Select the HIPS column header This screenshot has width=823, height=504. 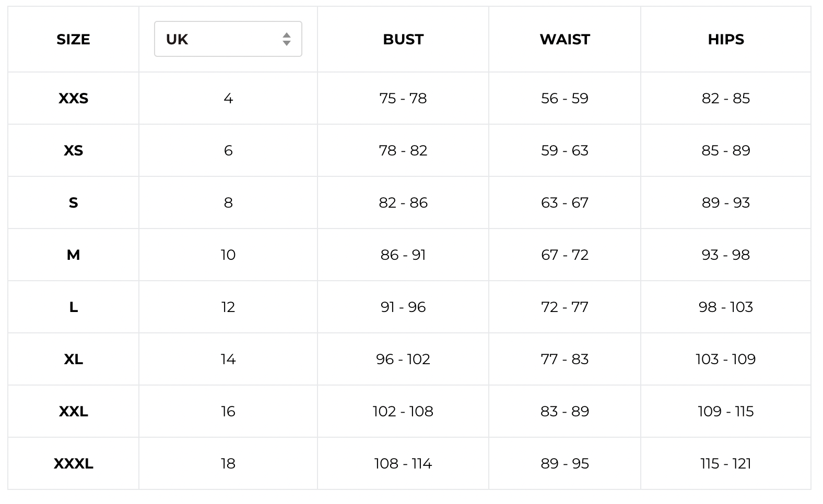(725, 40)
